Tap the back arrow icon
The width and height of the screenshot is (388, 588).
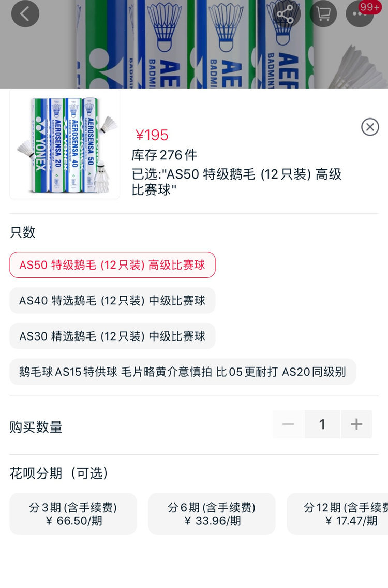click(25, 14)
